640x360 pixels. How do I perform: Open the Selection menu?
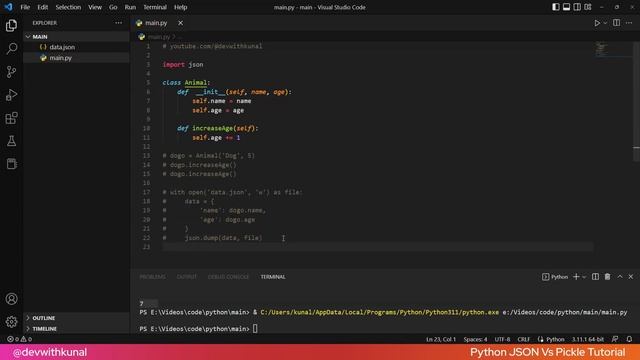[x=68, y=7]
